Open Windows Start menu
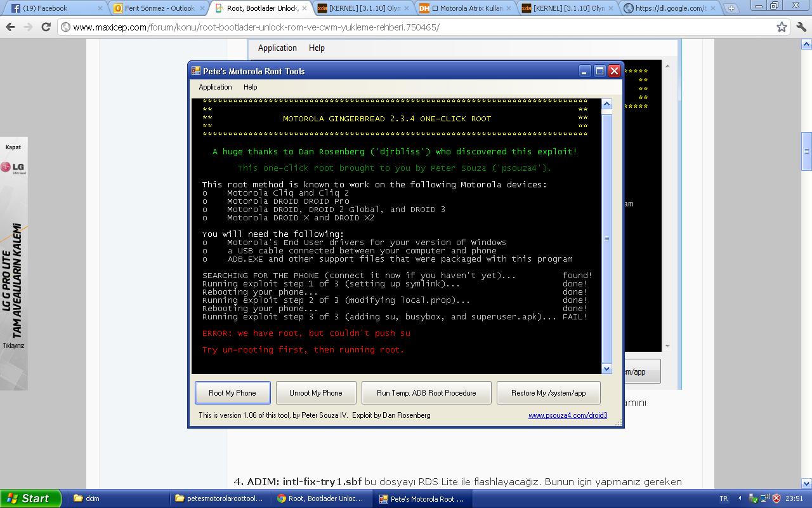This screenshot has width=812, height=508. [x=30, y=498]
